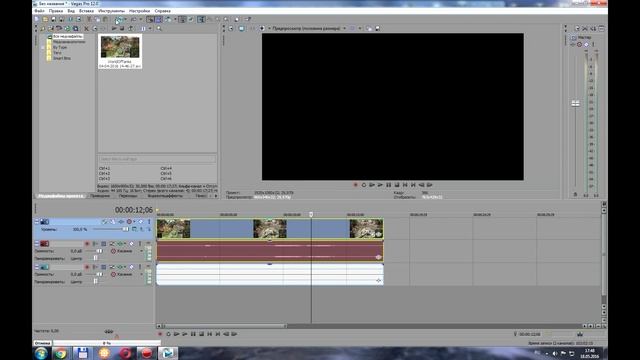The image size is (640, 360).
Task: Open the Настройки menu
Action: [139, 11]
